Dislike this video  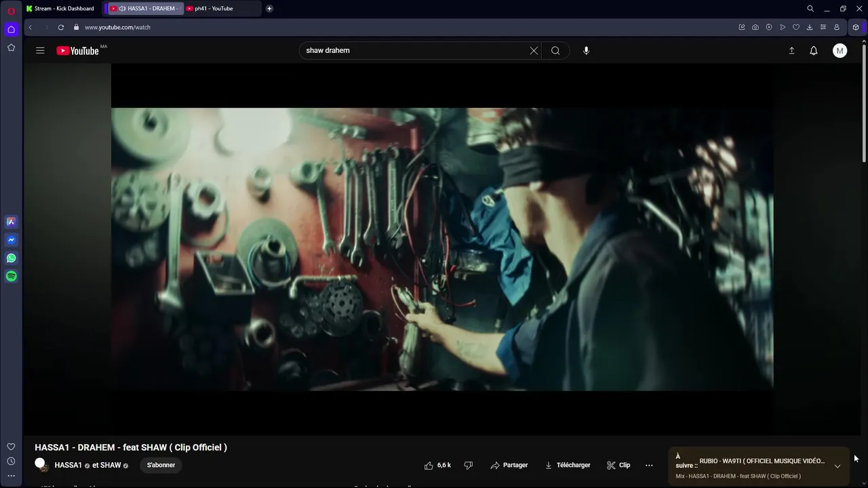coord(468,465)
